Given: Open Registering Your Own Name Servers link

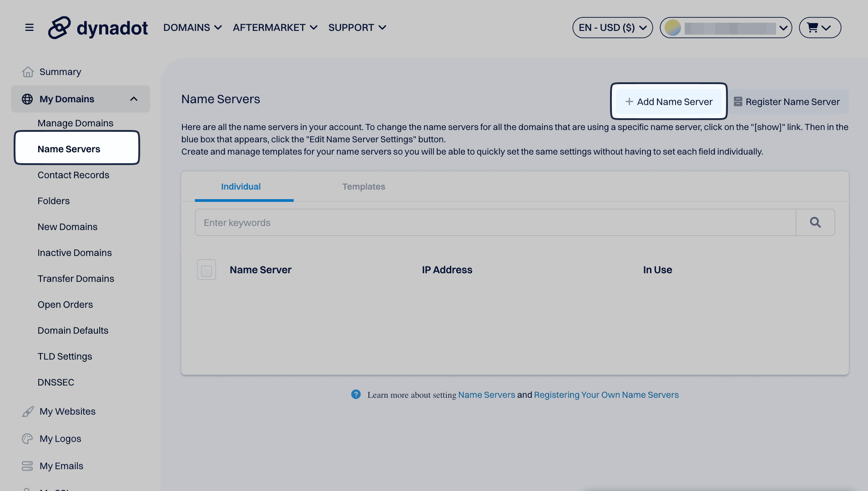Looking at the screenshot, I should click(606, 395).
